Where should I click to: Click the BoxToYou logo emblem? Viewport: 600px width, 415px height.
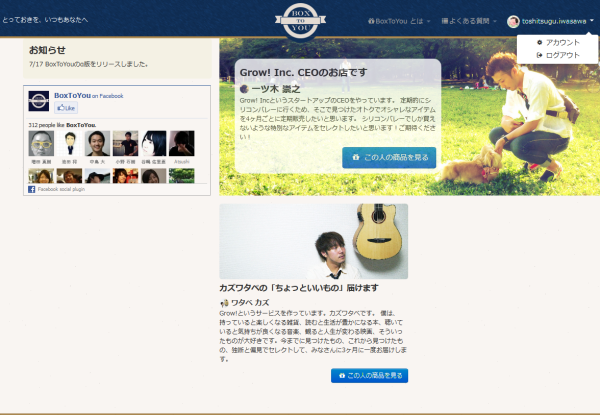pos(300,21)
